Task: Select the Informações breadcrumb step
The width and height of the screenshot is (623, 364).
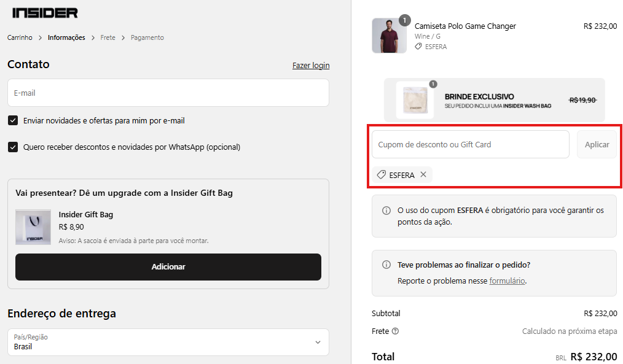Action: [66, 37]
